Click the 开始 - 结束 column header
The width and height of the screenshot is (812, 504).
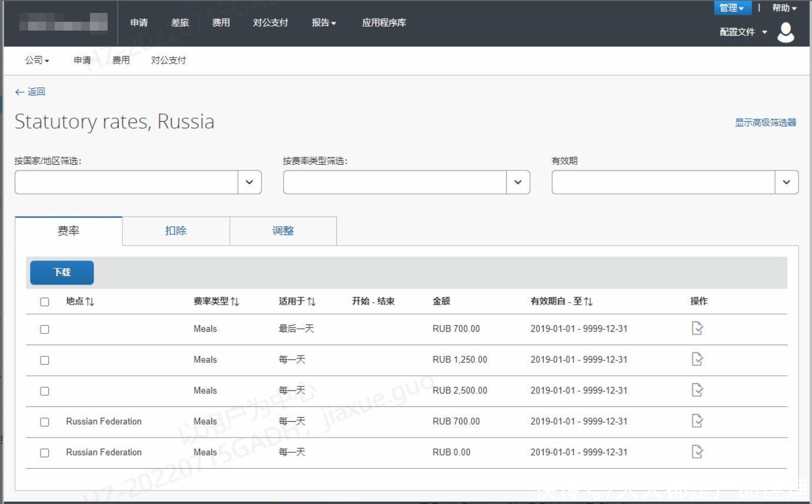[373, 301]
